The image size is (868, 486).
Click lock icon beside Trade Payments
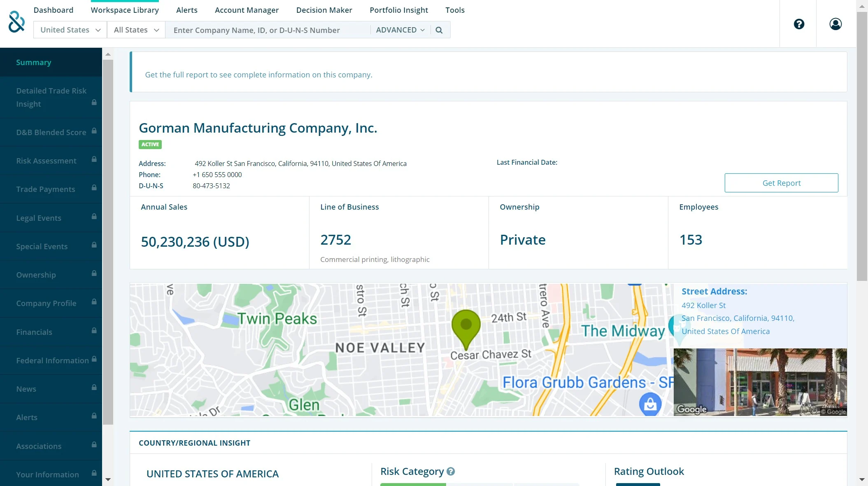(x=94, y=188)
